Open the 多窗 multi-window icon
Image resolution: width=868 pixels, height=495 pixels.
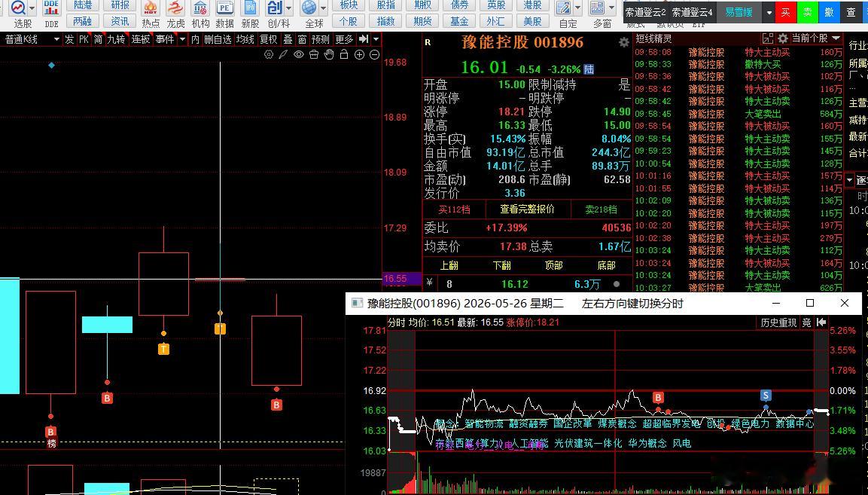597,8
